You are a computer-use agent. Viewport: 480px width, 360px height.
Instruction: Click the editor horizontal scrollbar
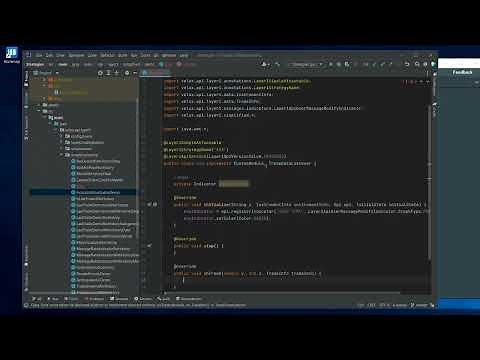coord(282,293)
